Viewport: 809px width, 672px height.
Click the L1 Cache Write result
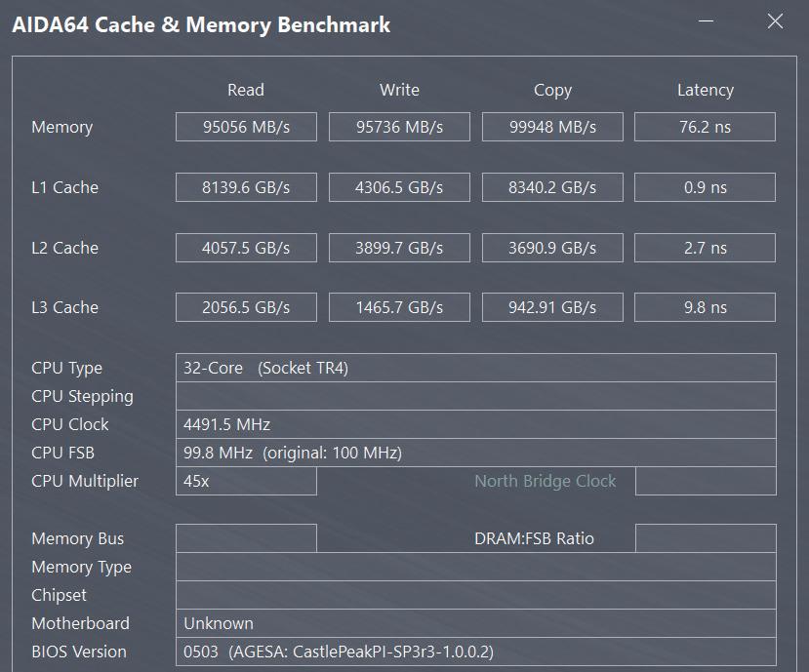point(399,187)
